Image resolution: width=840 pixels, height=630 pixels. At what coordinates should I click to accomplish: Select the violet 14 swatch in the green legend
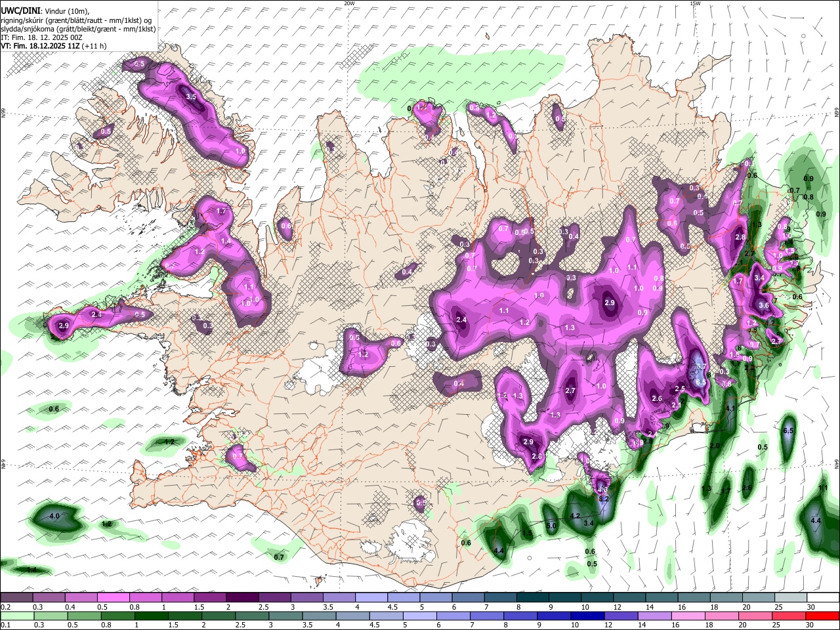[x=655, y=616]
